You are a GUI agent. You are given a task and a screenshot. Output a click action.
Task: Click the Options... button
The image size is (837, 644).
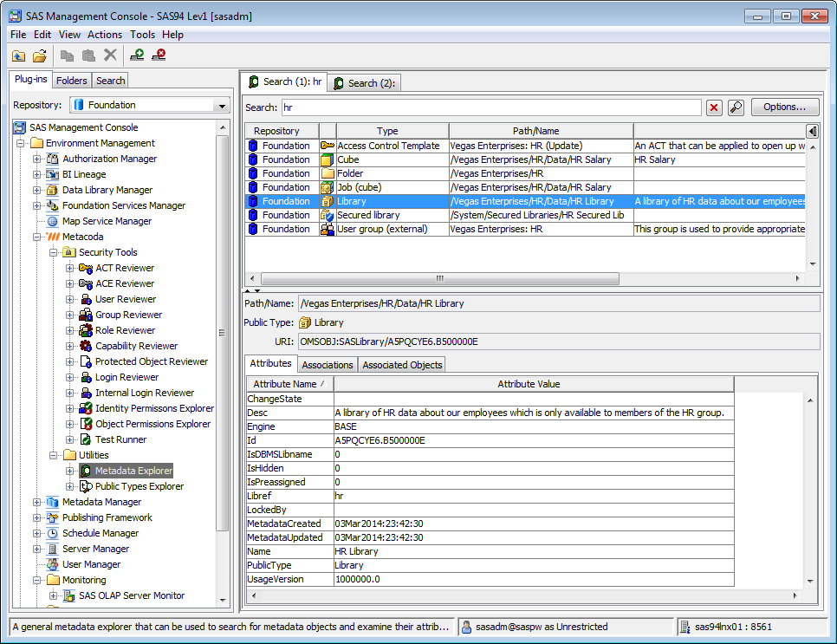click(x=785, y=107)
